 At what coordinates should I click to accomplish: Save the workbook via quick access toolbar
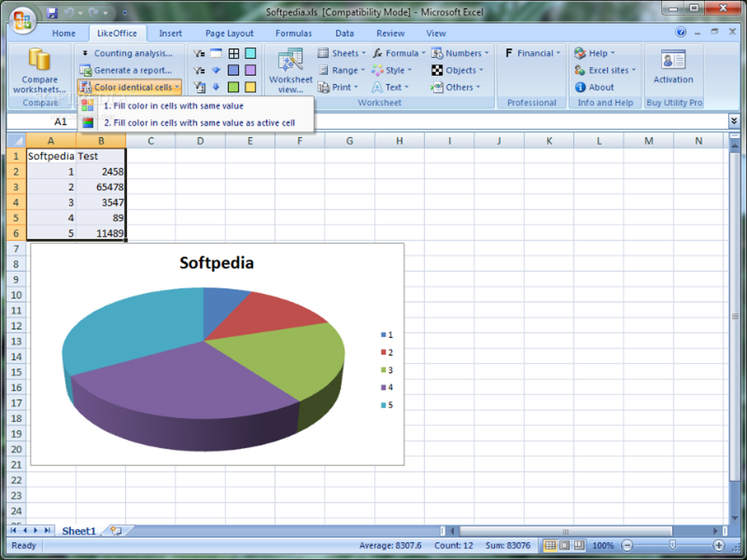[x=52, y=12]
